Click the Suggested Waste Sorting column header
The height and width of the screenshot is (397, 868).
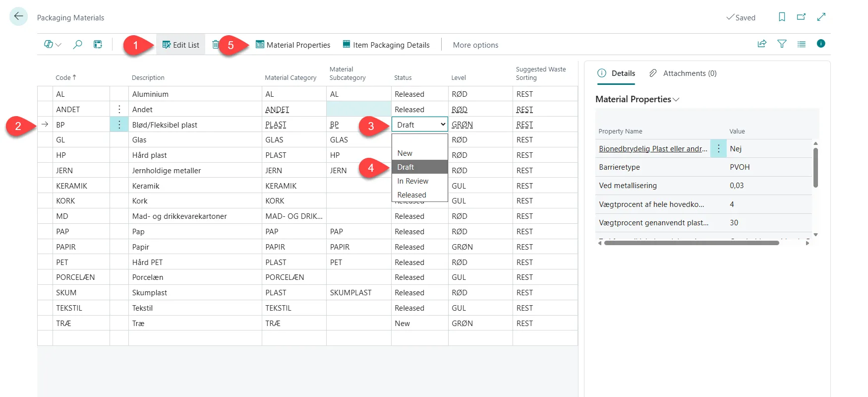pyautogui.click(x=540, y=73)
